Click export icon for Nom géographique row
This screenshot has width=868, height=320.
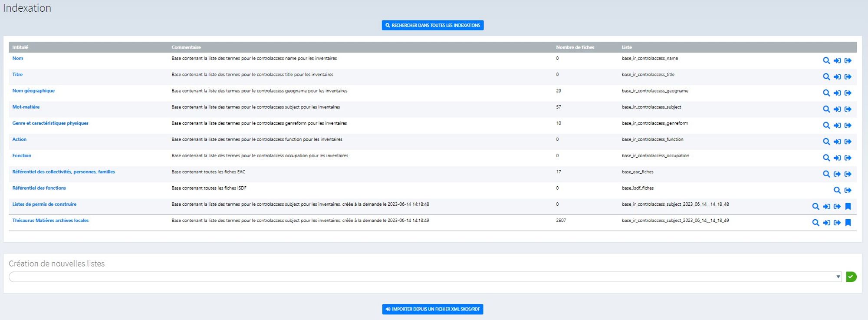[x=848, y=93]
